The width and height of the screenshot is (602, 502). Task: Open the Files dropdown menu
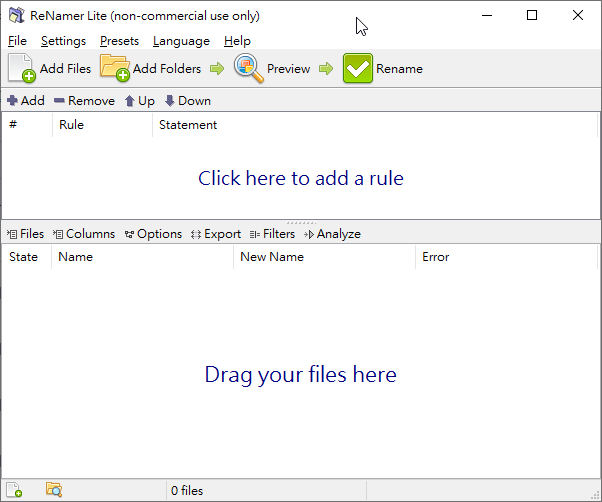(x=25, y=234)
